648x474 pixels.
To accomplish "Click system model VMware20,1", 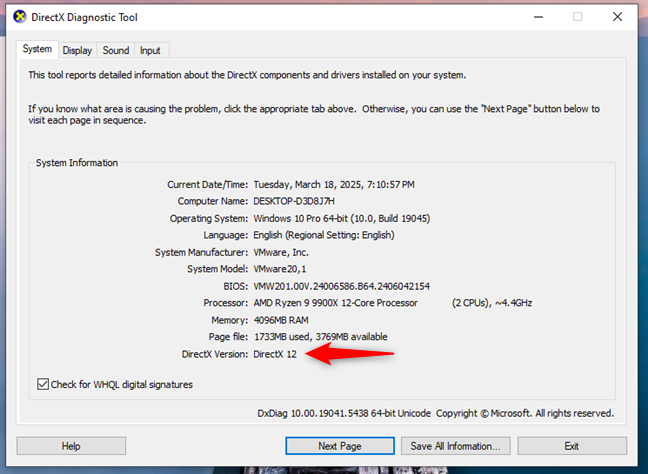I will point(280,269).
